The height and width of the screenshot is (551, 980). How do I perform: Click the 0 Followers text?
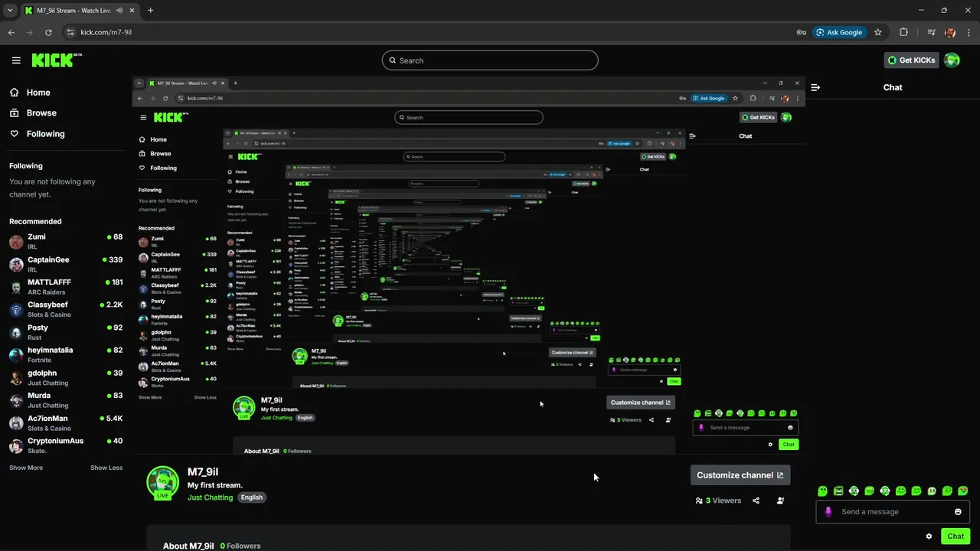240,546
